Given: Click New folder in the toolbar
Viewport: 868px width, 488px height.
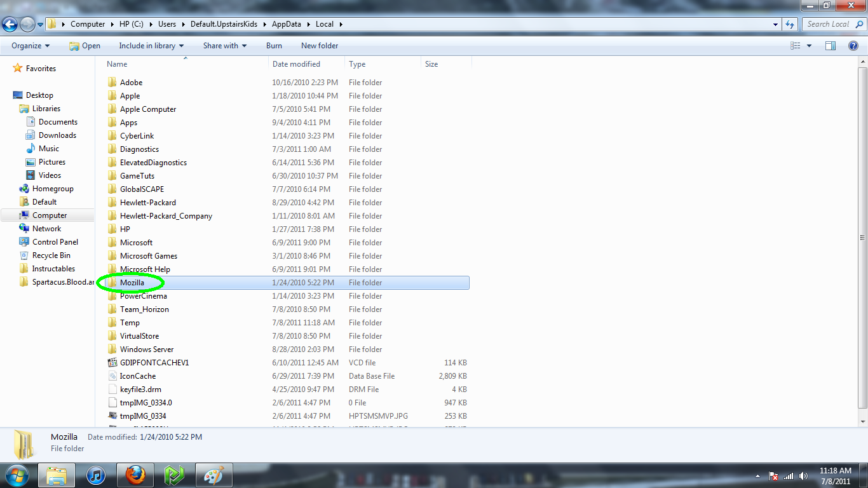Looking at the screenshot, I should 320,46.
